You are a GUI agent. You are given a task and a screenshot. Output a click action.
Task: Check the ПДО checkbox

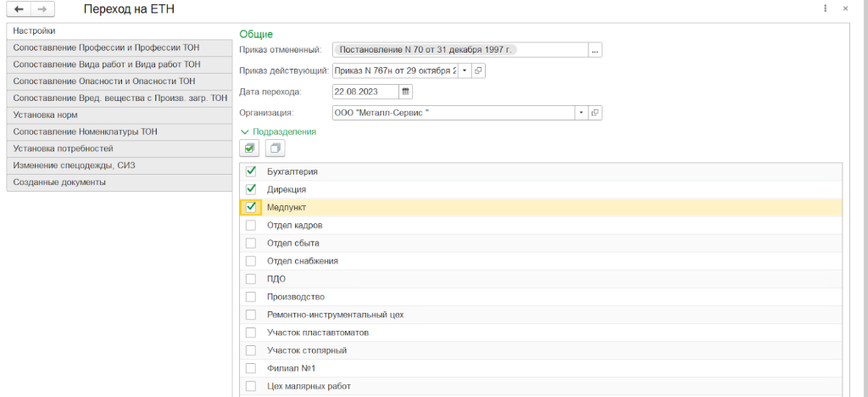click(251, 278)
